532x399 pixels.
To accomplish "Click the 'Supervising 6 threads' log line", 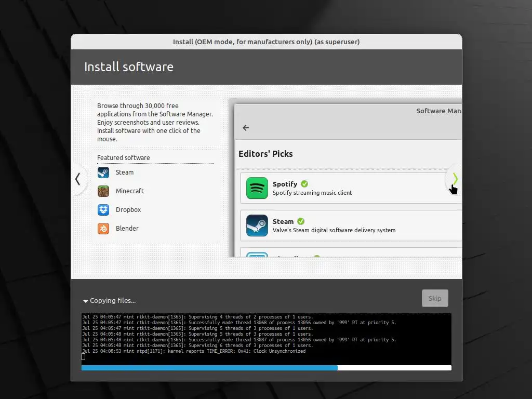I will pyautogui.click(x=197, y=345).
